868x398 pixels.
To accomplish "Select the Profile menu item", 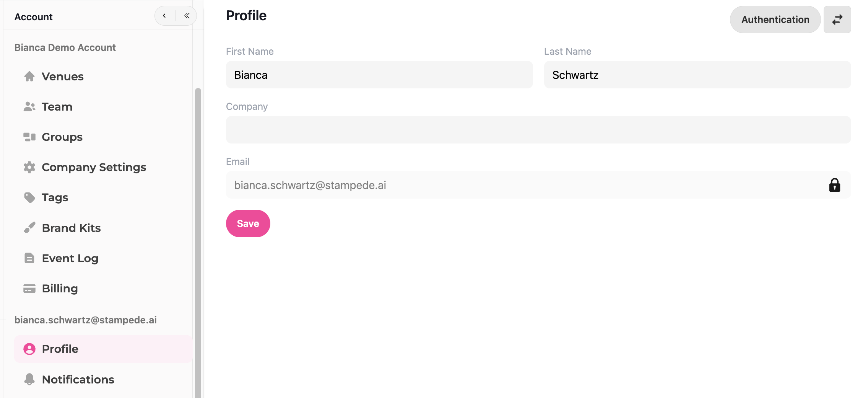I will tap(103, 349).
